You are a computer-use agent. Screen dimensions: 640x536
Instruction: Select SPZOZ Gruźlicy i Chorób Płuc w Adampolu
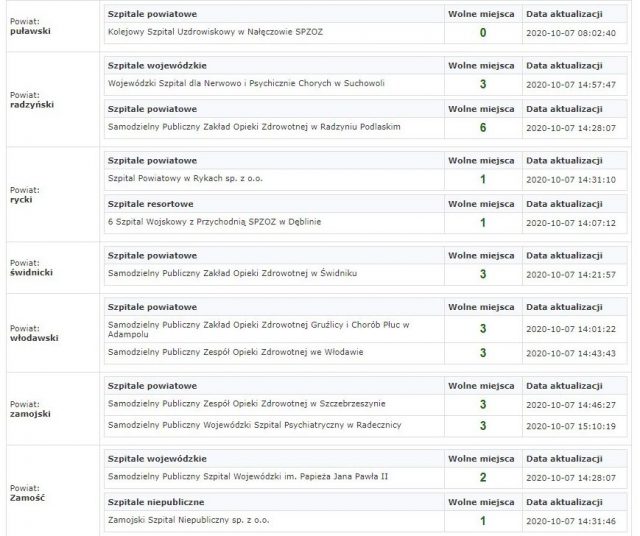click(x=259, y=329)
